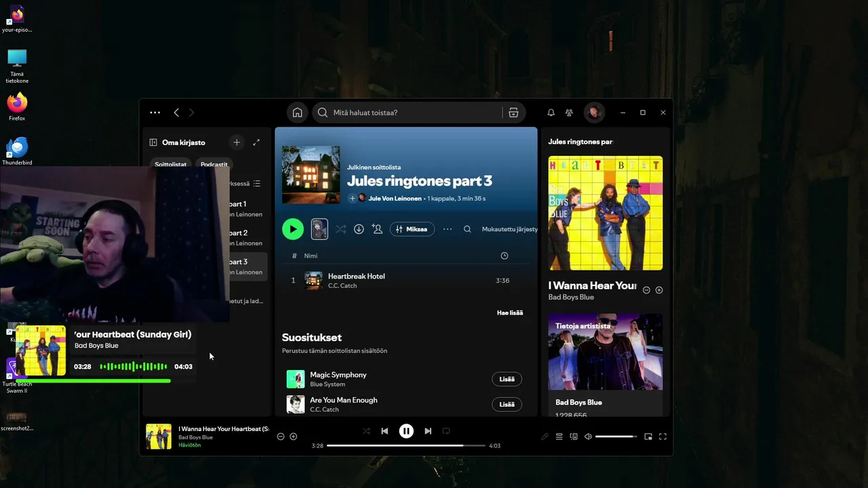Add Are You Man Enough with Lisää
Screen dimensions: 868x488
coord(507,405)
